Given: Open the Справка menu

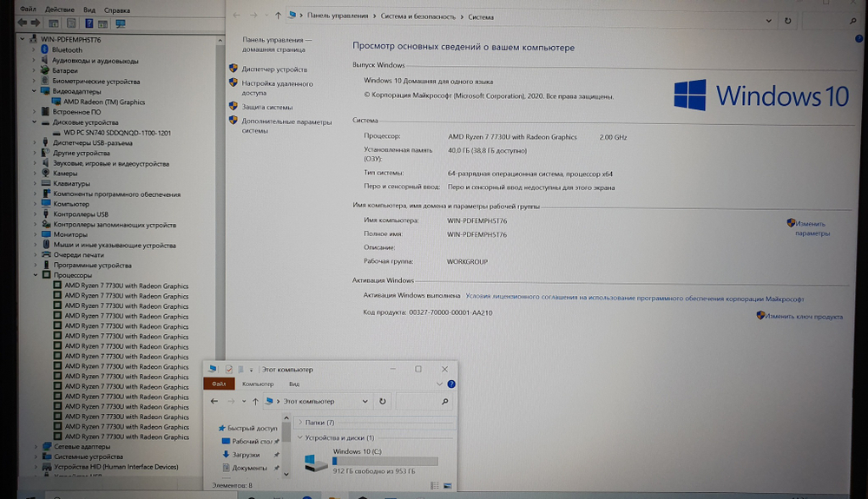Looking at the screenshot, I should click(x=117, y=10).
